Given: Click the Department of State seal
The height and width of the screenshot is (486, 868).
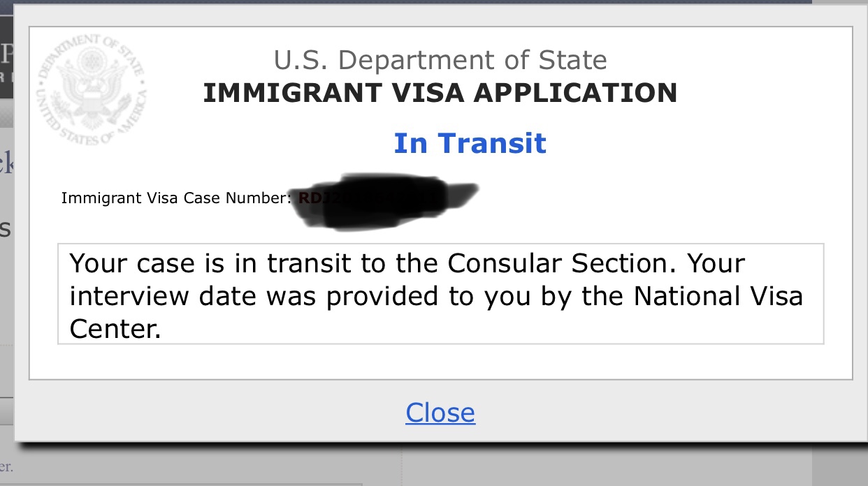Looking at the screenshot, I should tap(92, 91).
